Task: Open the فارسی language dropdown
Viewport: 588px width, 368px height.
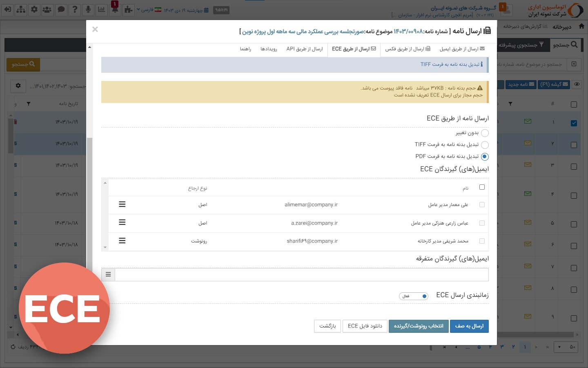Action: (x=149, y=10)
